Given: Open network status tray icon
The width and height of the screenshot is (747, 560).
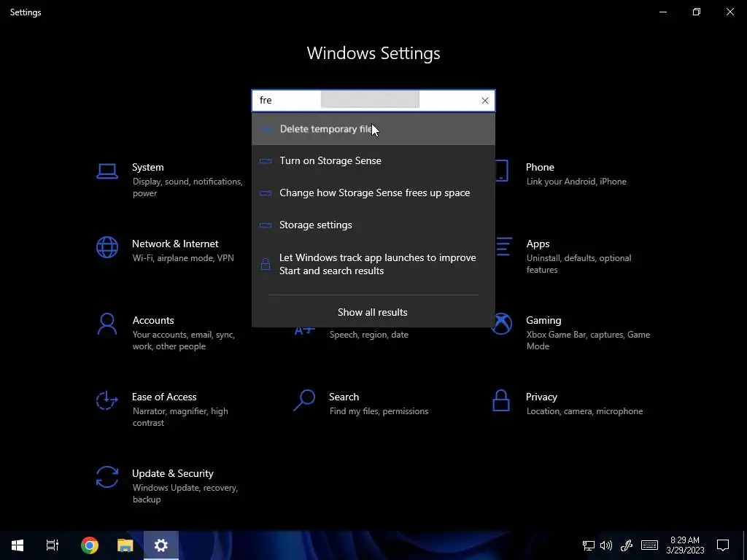Looking at the screenshot, I should [589, 545].
